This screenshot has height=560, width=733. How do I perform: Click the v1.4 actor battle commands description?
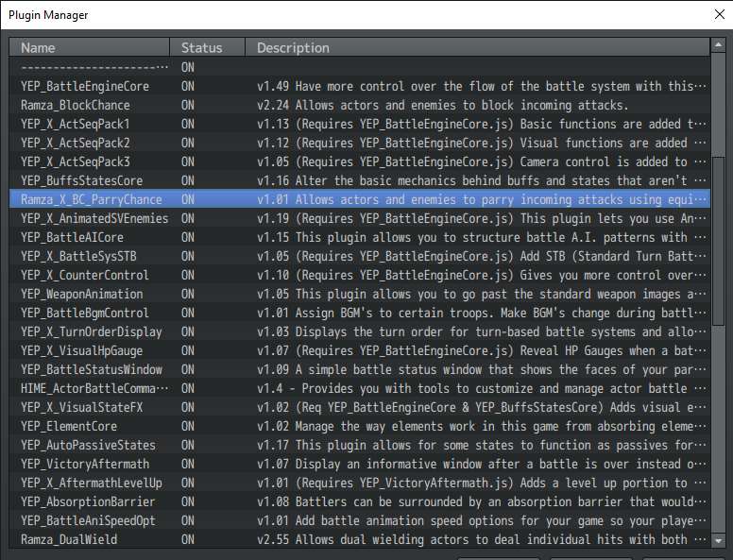point(482,388)
